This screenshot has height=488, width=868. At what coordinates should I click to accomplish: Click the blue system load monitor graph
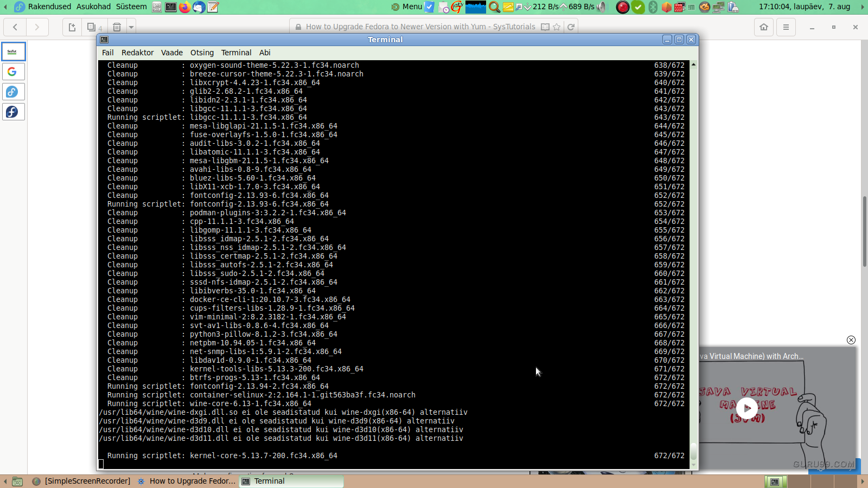pos(476,7)
